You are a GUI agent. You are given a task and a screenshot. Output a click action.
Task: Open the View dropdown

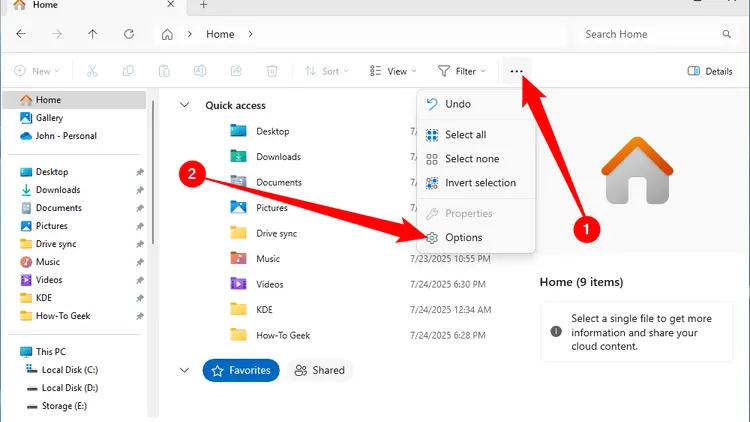coord(393,71)
